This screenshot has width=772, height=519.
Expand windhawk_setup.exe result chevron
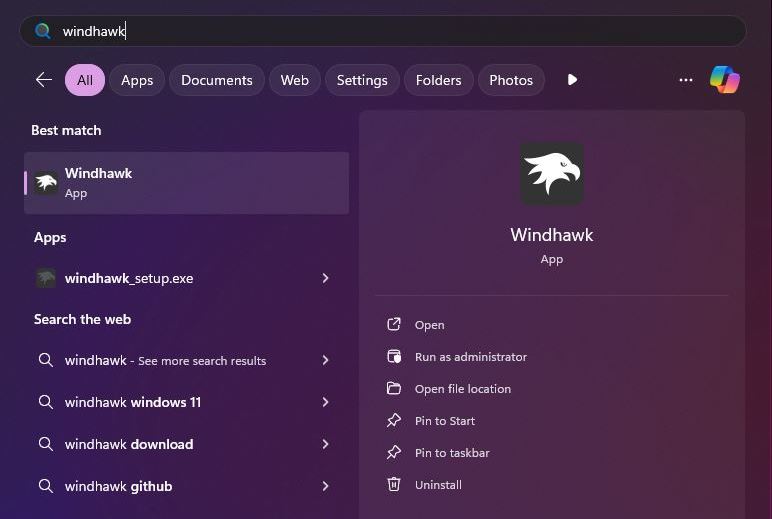[325, 278]
